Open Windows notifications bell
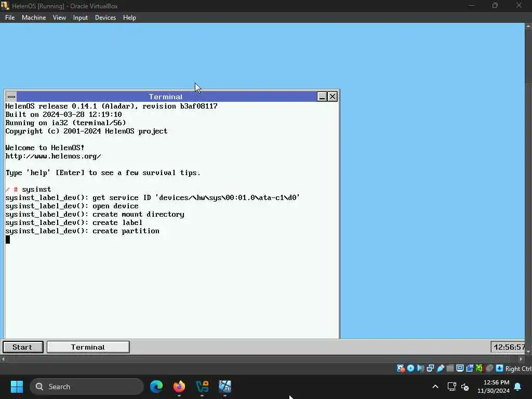This screenshot has height=399, width=532. click(518, 387)
